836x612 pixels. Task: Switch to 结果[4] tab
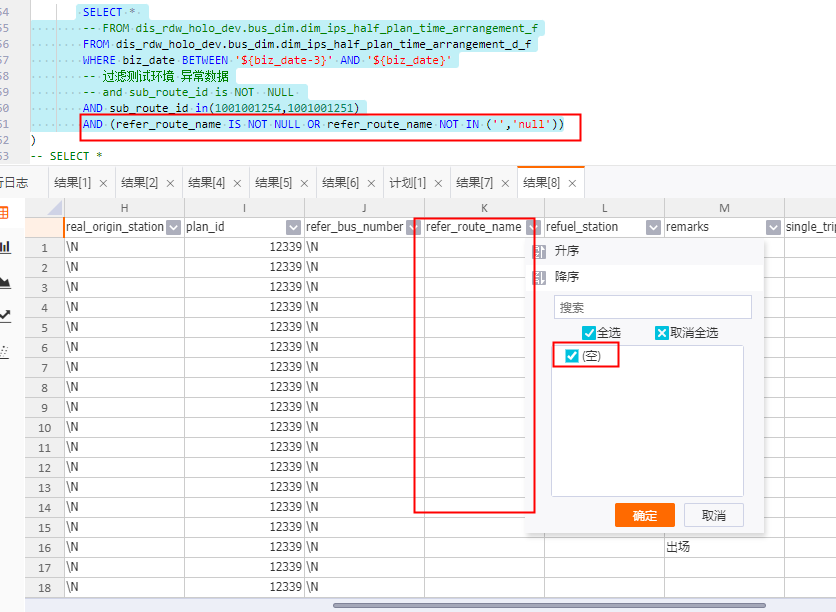point(207,183)
